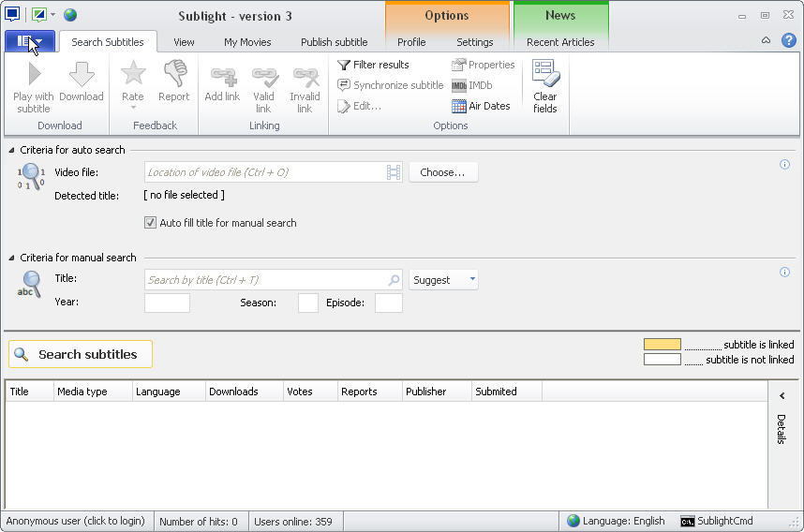Sort results by Publisher column

[437, 392]
